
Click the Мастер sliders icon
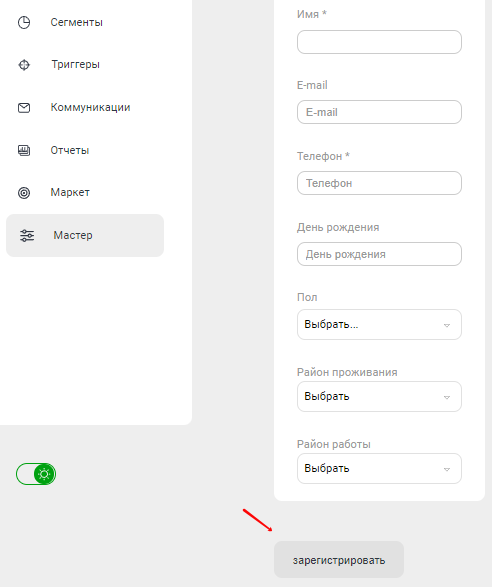pos(27,235)
